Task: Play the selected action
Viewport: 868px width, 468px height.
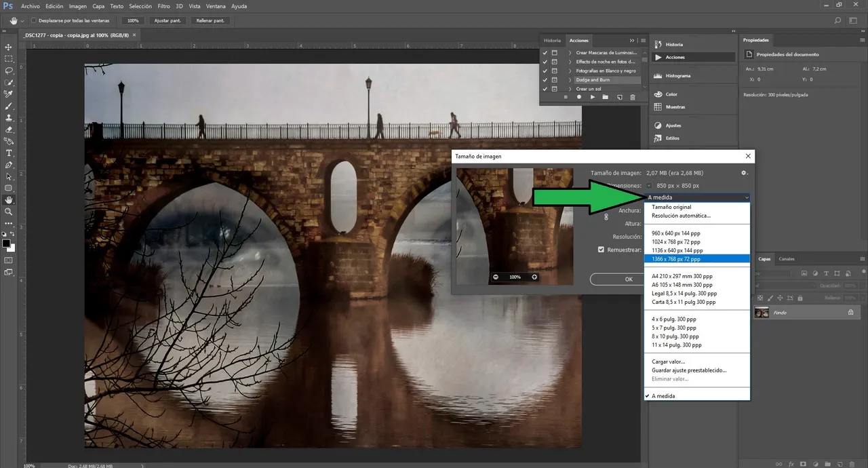Action: click(593, 97)
